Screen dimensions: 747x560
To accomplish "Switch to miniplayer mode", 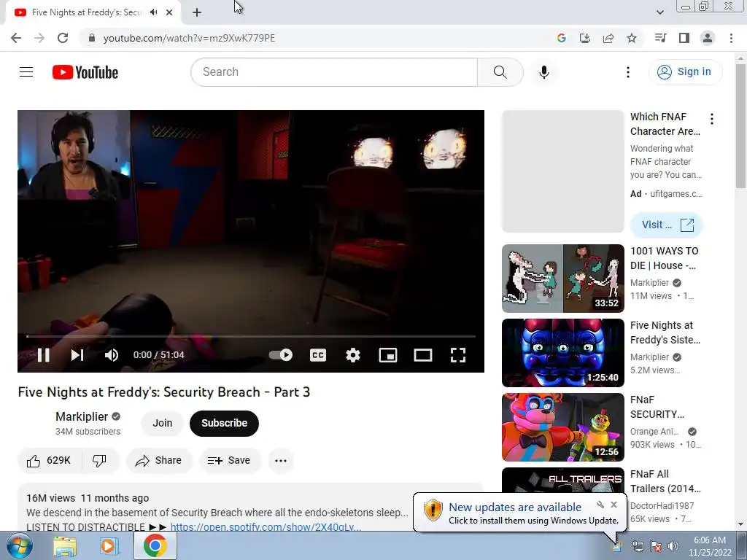I will pyautogui.click(x=388, y=355).
